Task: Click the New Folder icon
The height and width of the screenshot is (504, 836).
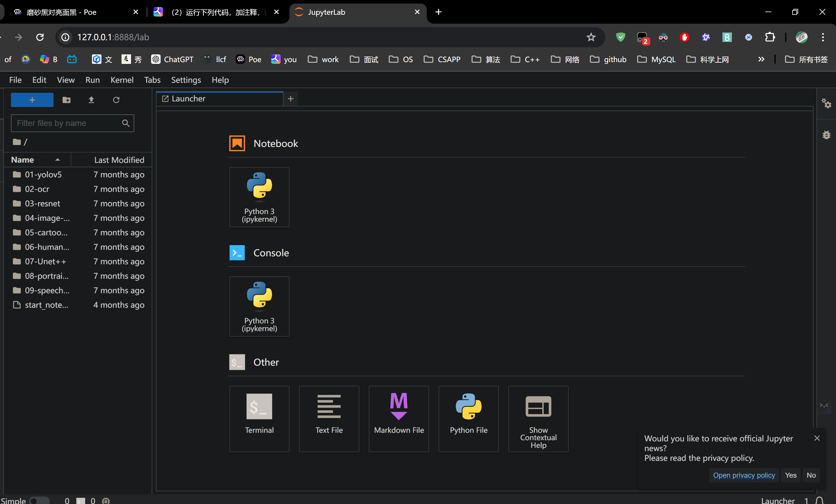Action: (67, 100)
